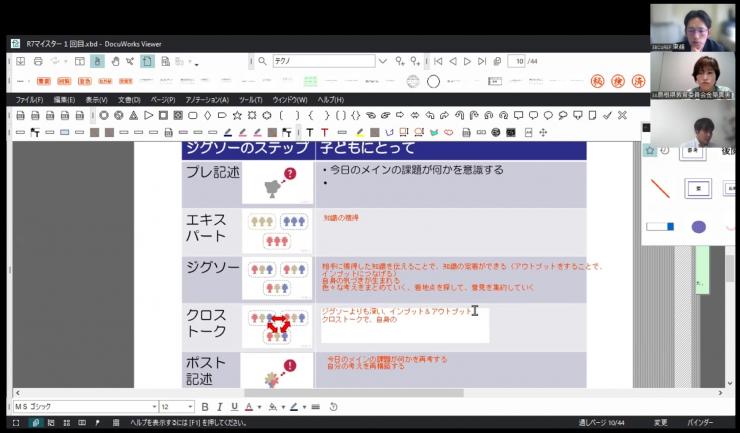Go to the next page arrow

pyautogui.click(x=466, y=61)
